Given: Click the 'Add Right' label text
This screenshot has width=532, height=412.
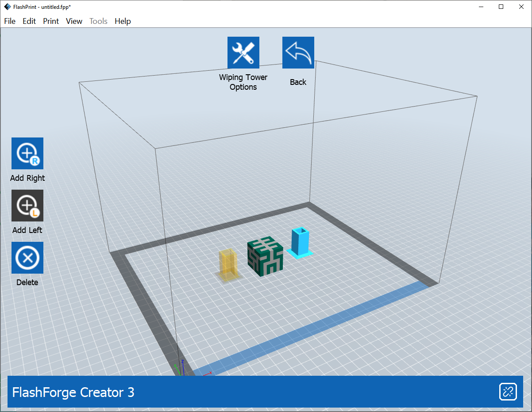Looking at the screenshot, I should pos(27,178).
